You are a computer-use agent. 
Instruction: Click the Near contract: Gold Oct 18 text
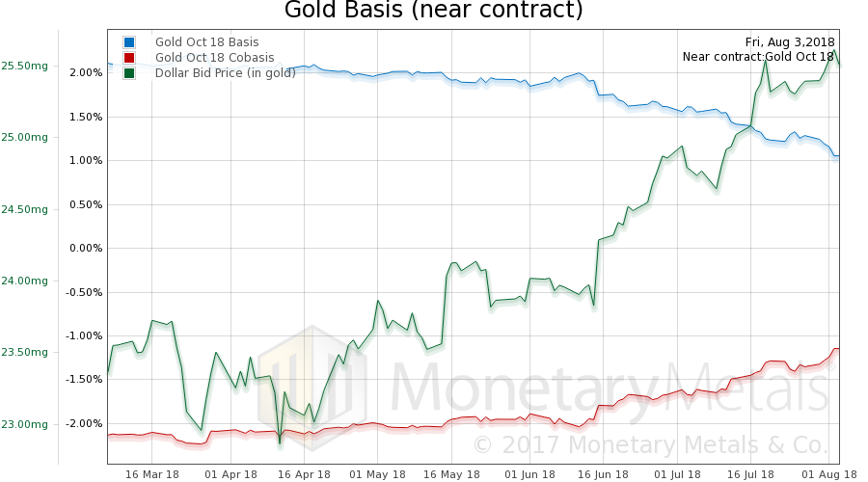(758, 57)
